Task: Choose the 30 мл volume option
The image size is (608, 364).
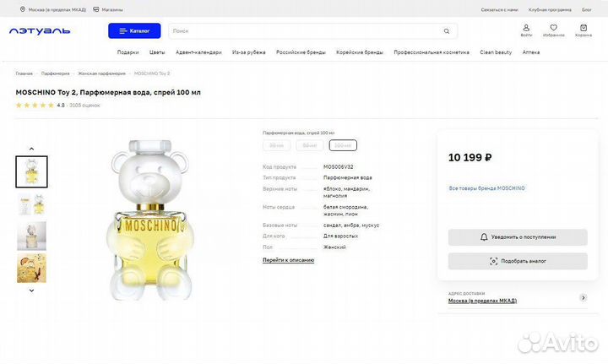Action: 276,145
